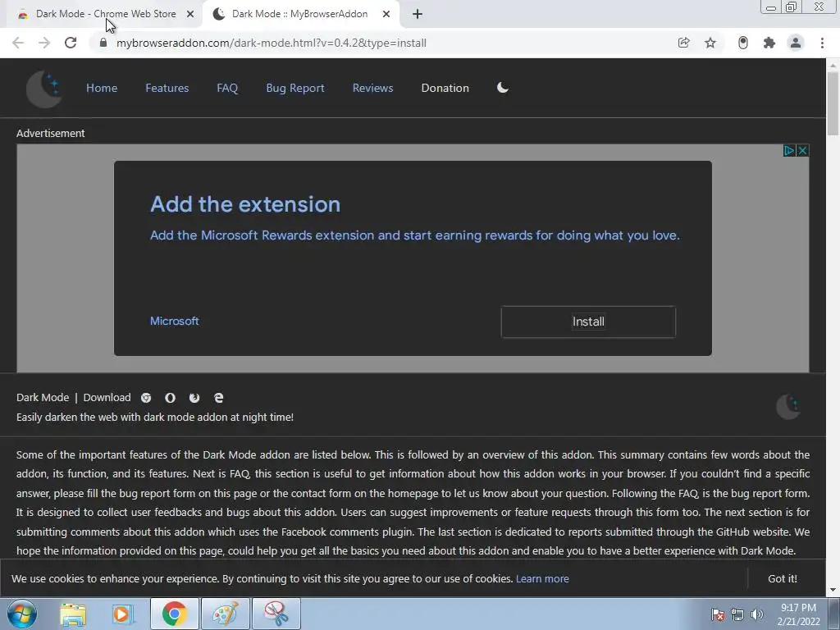840x630 pixels.
Task: Close the Dark Mode :: MyBrowserAddon tab
Action: click(x=386, y=15)
